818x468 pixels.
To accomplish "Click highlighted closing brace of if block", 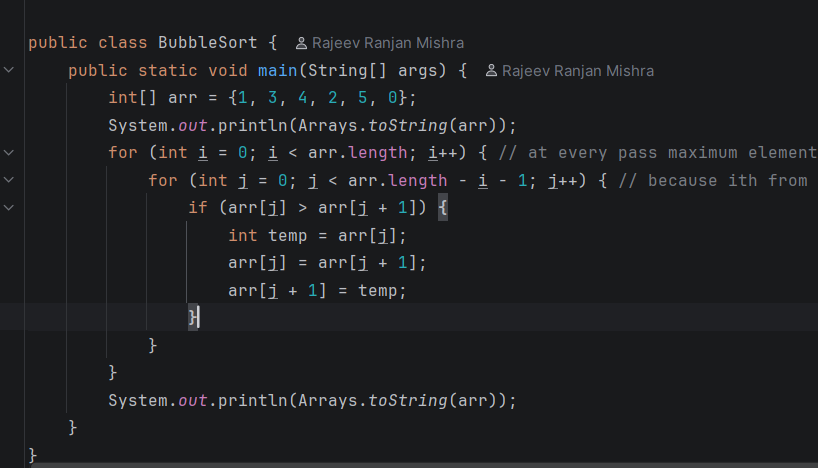I will (193, 317).
